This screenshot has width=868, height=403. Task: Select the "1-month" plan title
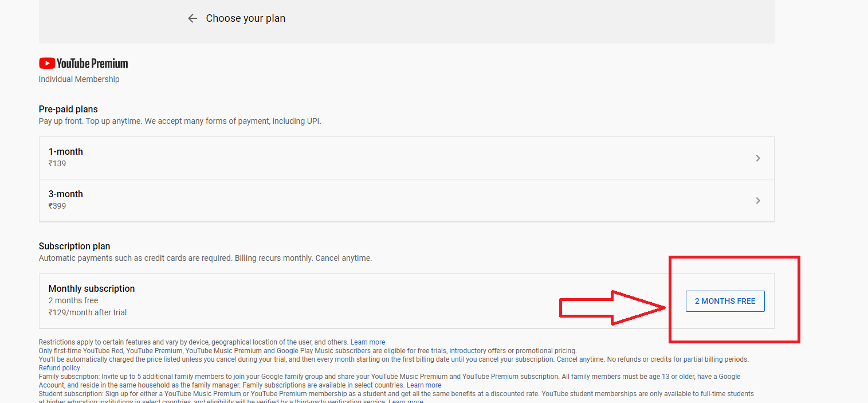pyautogui.click(x=66, y=152)
